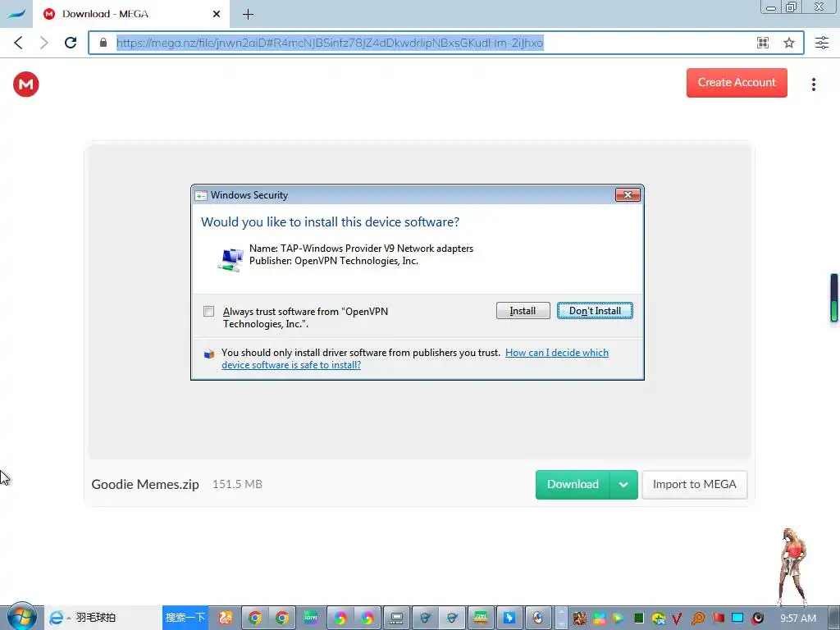The image size is (840, 630).
Task: Bookmark this page with the star icon
Action: click(789, 43)
